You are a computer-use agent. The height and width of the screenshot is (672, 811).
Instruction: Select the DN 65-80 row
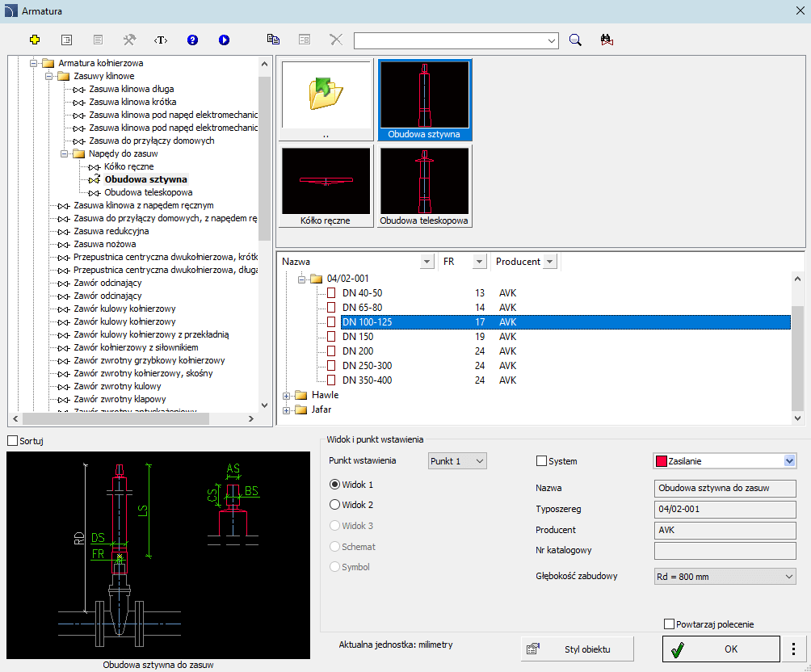pyautogui.click(x=565, y=307)
